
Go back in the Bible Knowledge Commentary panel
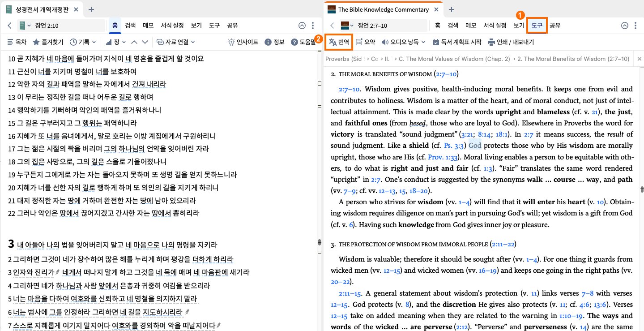coord(332,26)
